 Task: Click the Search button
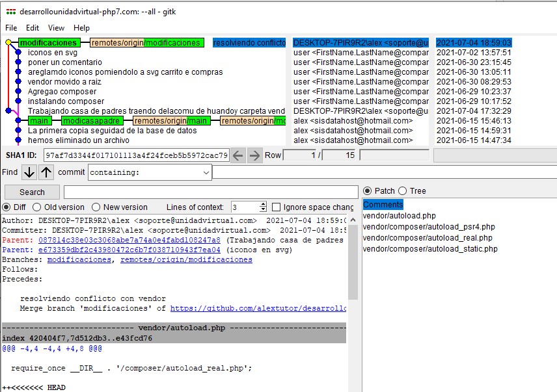click(32, 192)
